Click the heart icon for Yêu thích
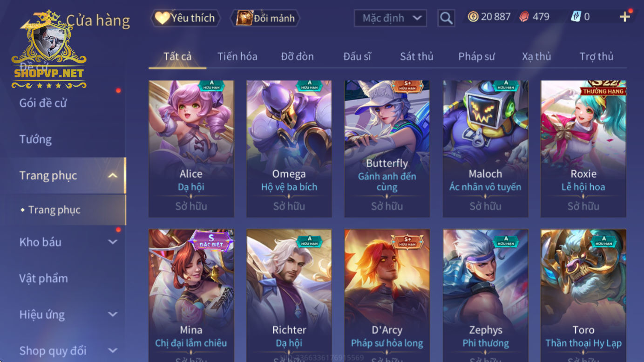644x362 pixels. coord(162,18)
